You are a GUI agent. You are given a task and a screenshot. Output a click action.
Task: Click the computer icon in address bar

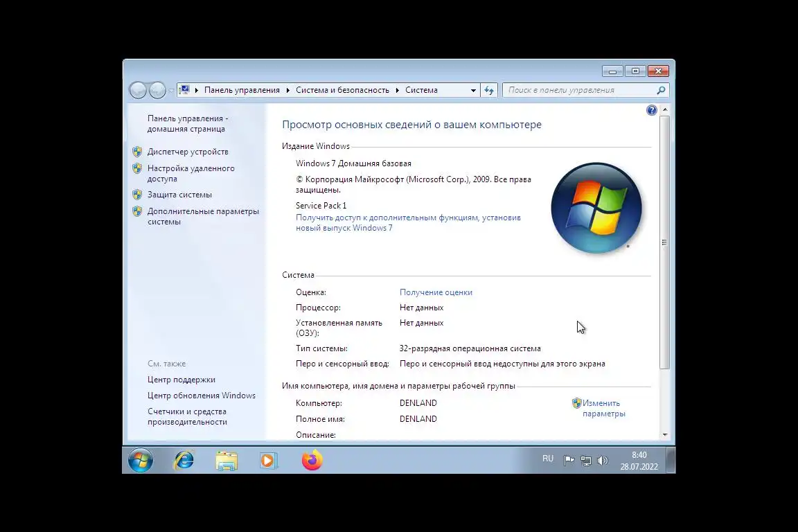(x=184, y=89)
